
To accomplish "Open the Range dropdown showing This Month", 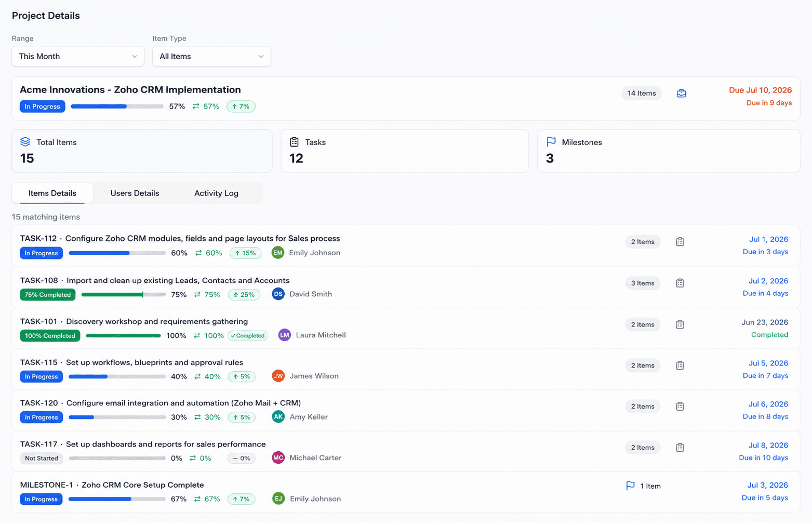I will point(78,56).
